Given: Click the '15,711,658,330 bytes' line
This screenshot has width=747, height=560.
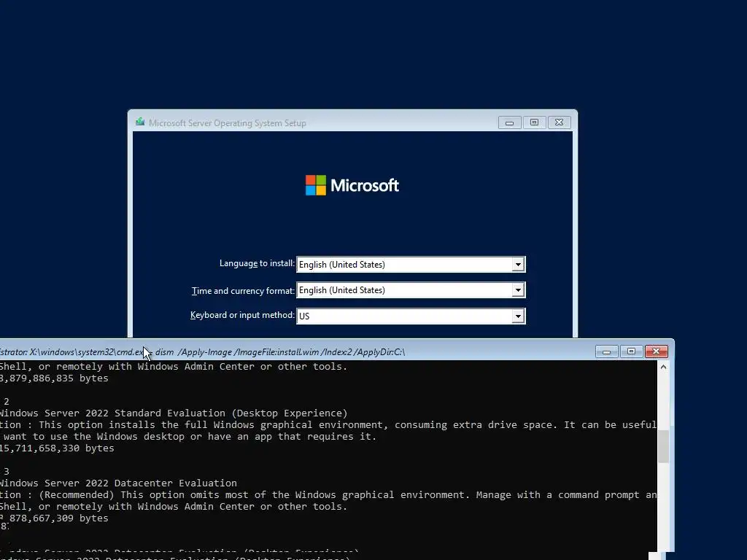Looking at the screenshot, I should 57,448.
